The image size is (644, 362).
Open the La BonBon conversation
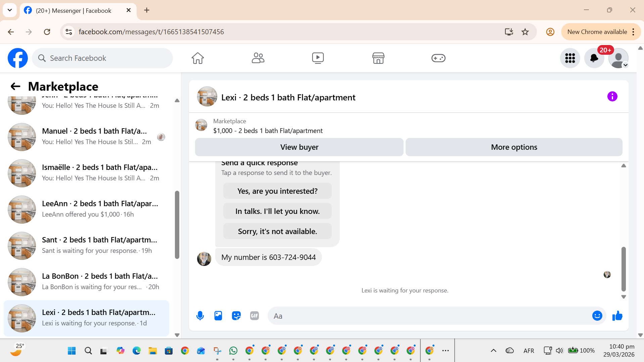(x=87, y=282)
